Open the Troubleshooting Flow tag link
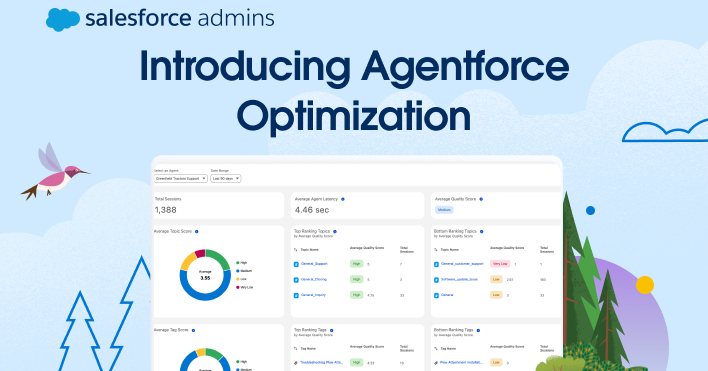The width and height of the screenshot is (708, 371). (x=322, y=362)
